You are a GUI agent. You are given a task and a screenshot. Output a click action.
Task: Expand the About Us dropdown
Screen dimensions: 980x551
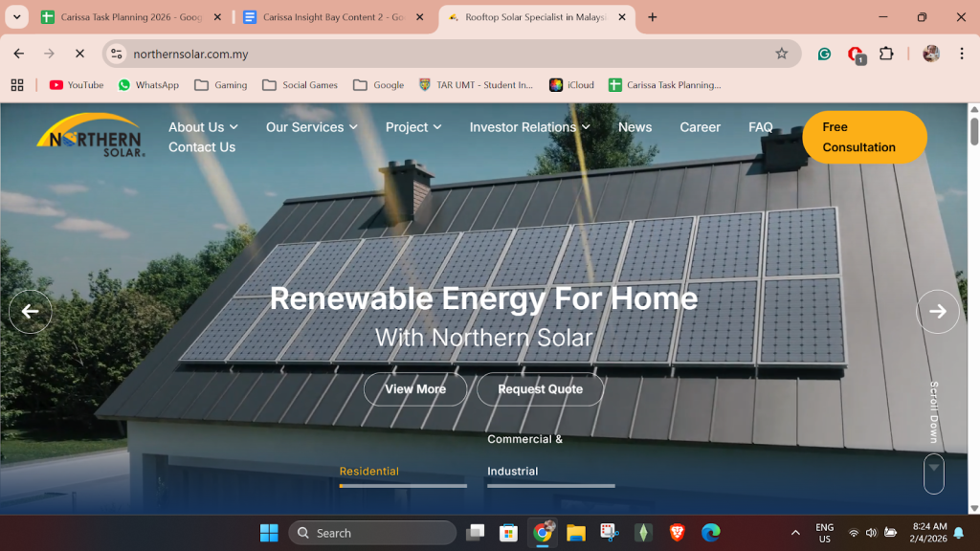202,126
